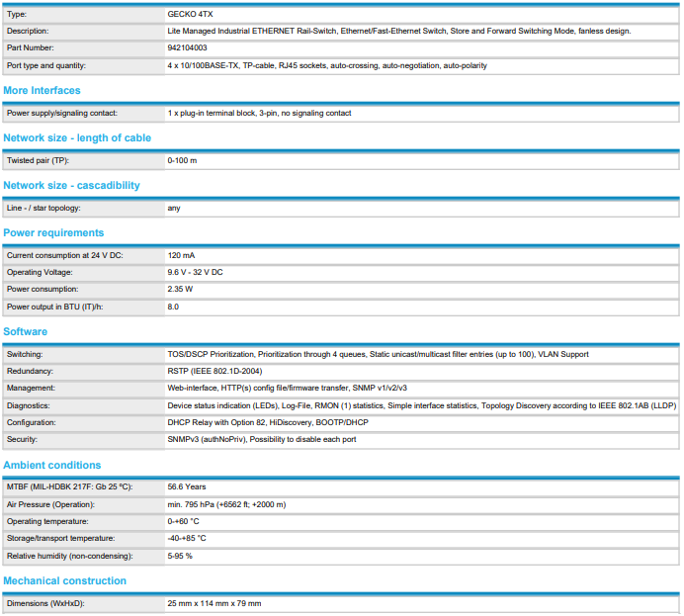Select the '0-+60 °C' value

(183, 521)
